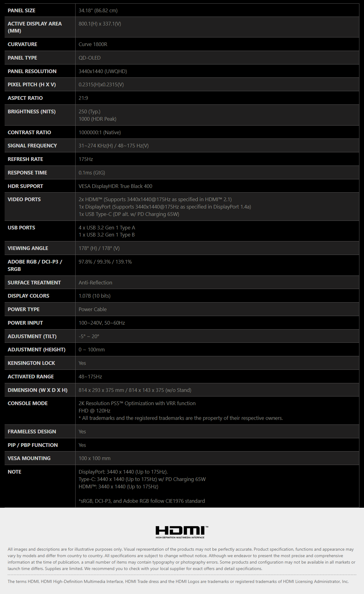Click the 3440x1440 (UWQHD) resolution value

point(103,71)
